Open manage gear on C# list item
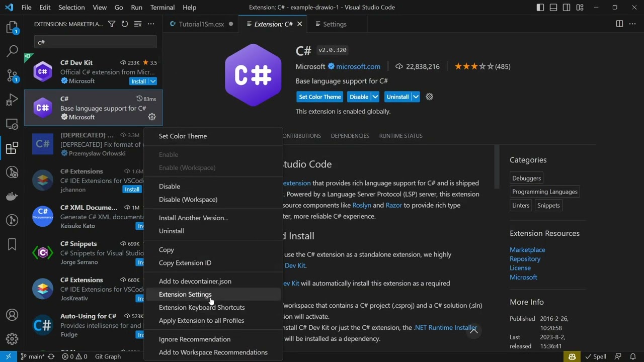This screenshot has height=362, width=644. click(152, 117)
